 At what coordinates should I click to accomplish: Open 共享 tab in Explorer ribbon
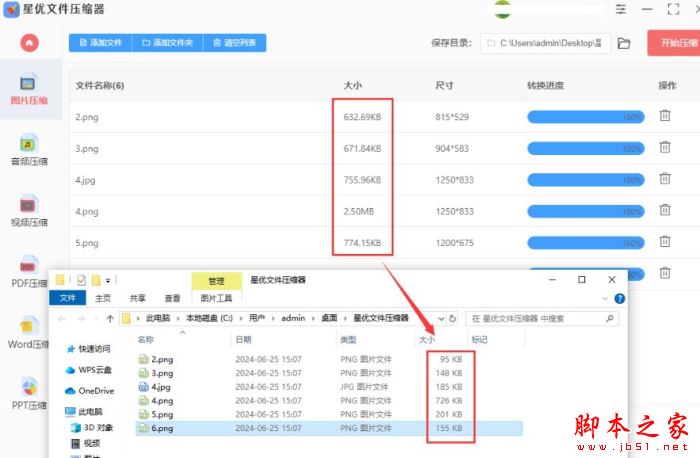(138, 298)
